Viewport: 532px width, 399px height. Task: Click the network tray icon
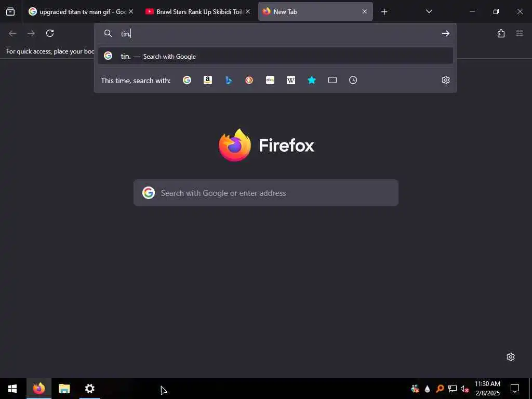(453, 389)
